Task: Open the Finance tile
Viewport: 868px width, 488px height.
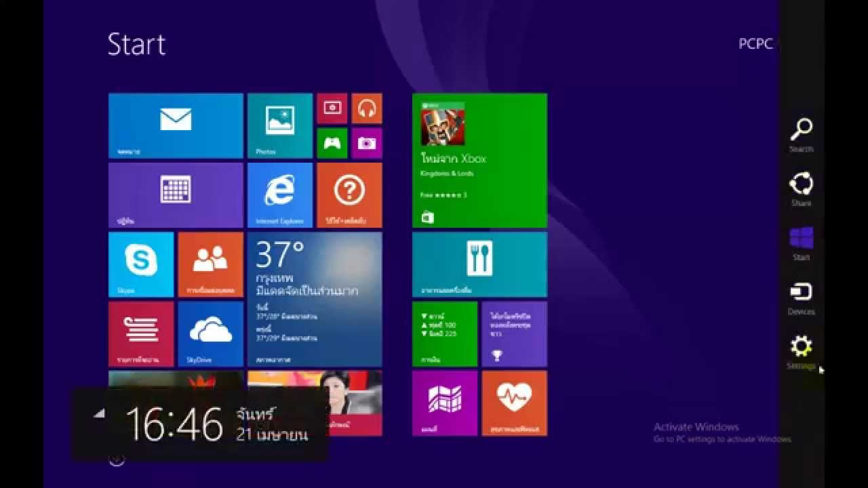Action: tap(445, 334)
